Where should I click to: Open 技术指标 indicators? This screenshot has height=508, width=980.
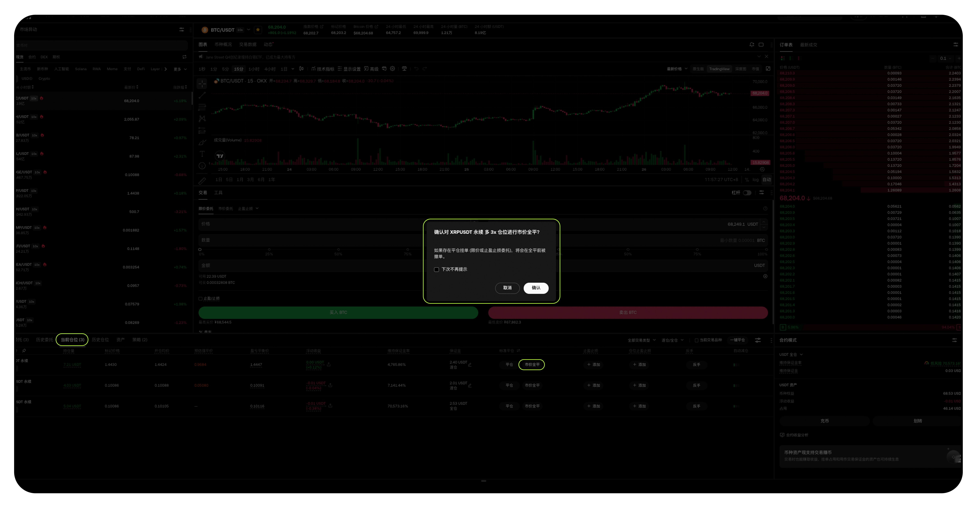tap(323, 69)
